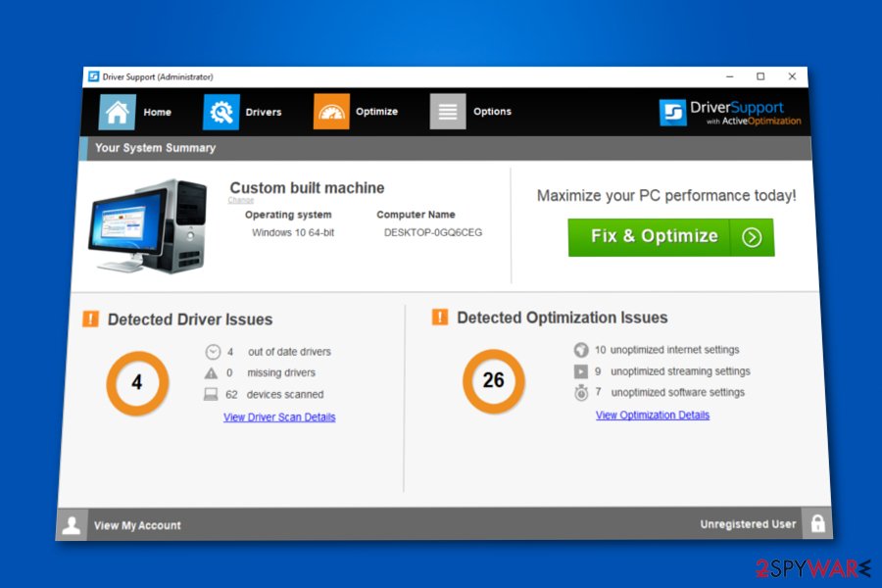The width and height of the screenshot is (882, 588).
Task: Click the Driver Support title bar icon
Action: [x=93, y=76]
